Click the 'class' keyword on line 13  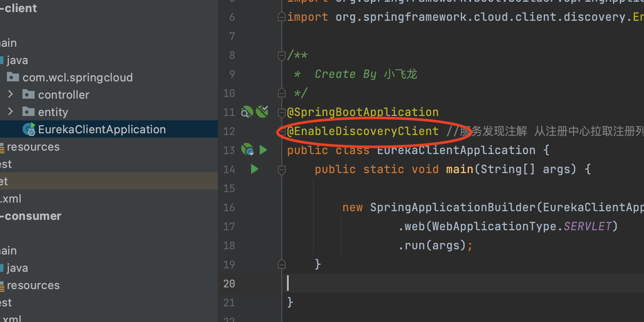click(353, 150)
